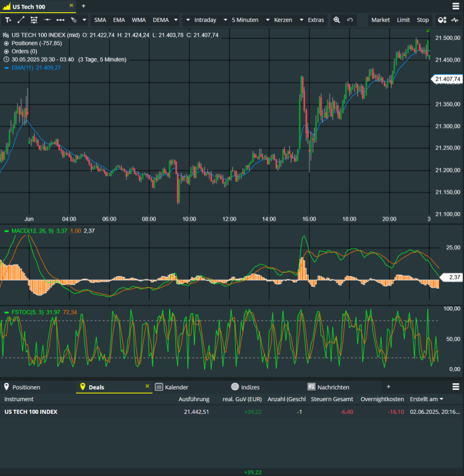464x476 pixels.
Task: Toggle Orders visibility in chart
Action: click(x=6, y=51)
